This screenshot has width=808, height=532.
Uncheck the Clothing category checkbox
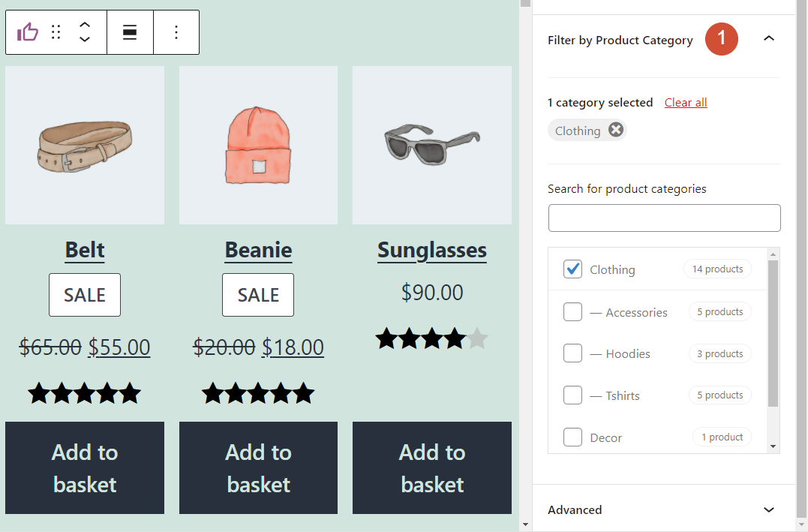click(572, 269)
